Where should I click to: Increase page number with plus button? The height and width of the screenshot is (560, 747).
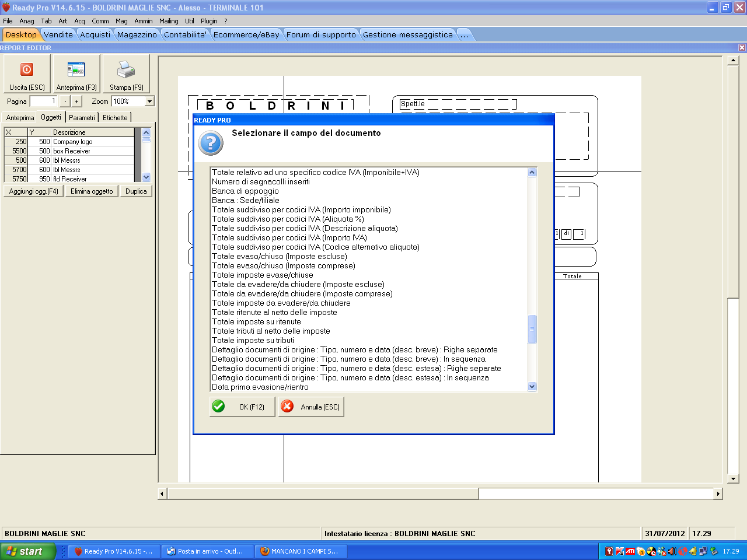(x=76, y=101)
